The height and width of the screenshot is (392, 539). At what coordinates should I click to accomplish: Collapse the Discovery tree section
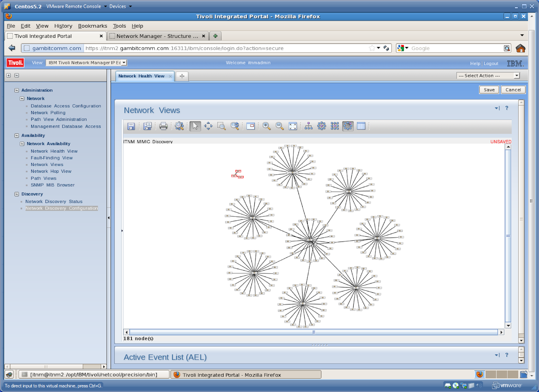point(17,194)
